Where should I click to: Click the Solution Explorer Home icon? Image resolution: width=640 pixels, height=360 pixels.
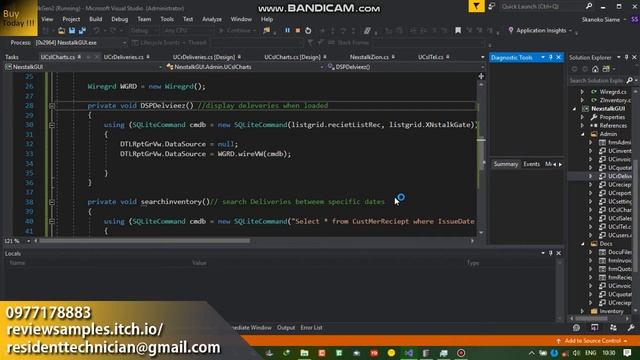(x=595, y=69)
